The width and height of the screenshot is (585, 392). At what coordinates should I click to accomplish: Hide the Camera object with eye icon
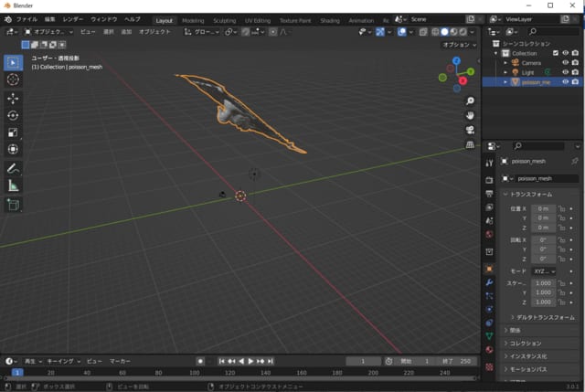click(x=566, y=62)
